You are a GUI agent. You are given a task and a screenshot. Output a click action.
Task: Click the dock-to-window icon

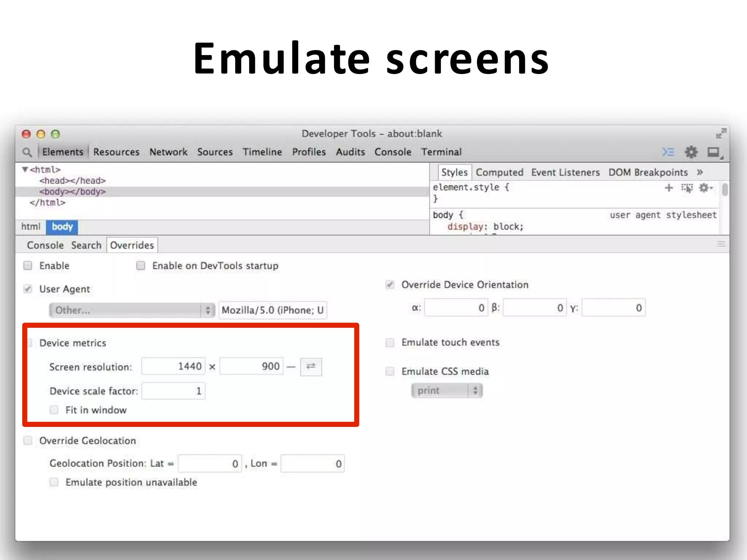coord(714,152)
